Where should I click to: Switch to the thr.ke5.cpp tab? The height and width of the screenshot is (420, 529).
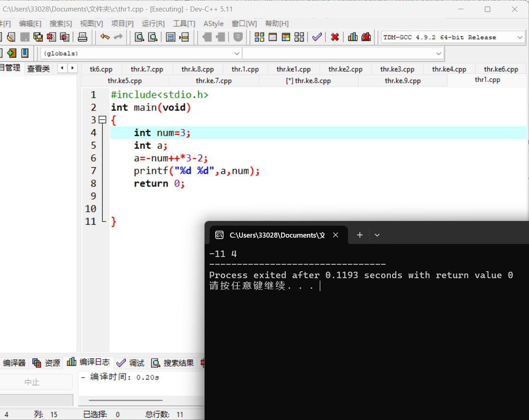[125, 81]
